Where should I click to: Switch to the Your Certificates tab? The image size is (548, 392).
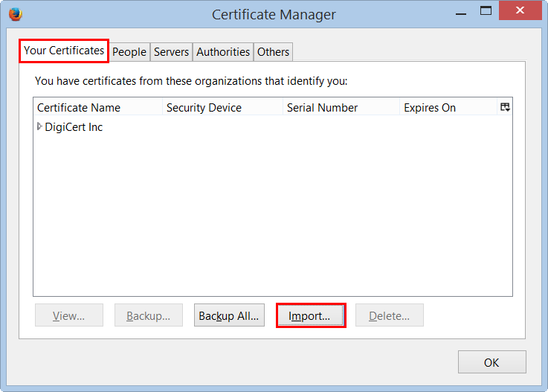(64, 51)
